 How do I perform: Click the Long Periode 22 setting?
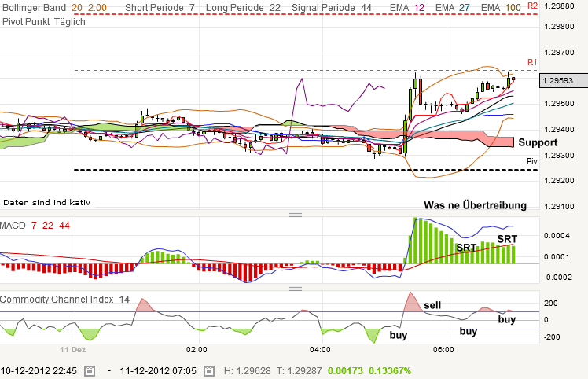(243, 8)
